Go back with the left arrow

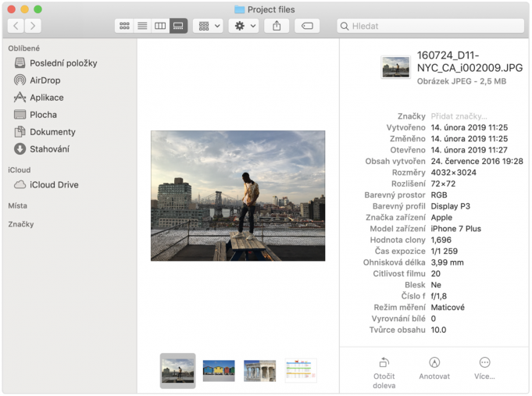click(x=16, y=26)
